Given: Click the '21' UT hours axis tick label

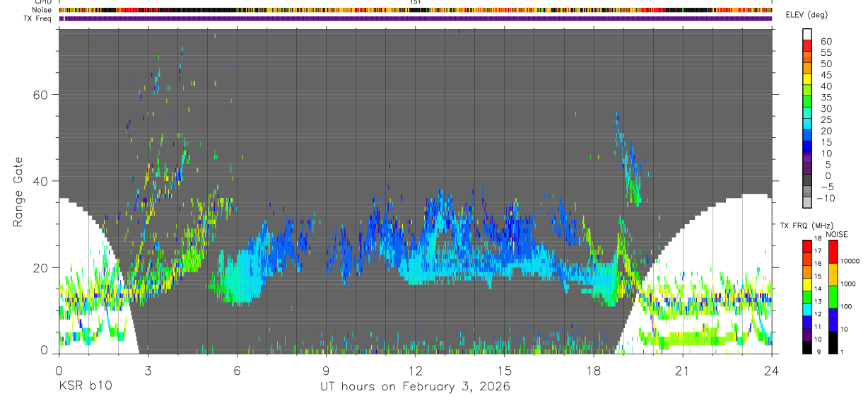Looking at the screenshot, I should [x=683, y=371].
